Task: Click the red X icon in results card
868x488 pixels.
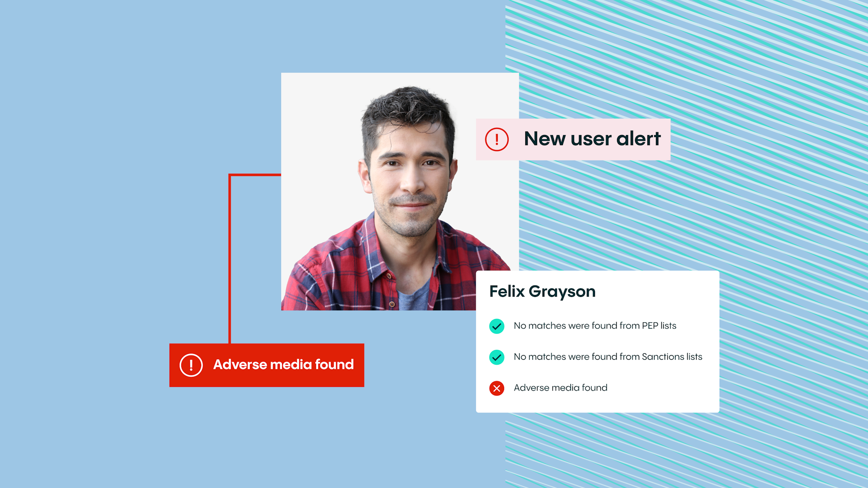Action: pos(496,388)
